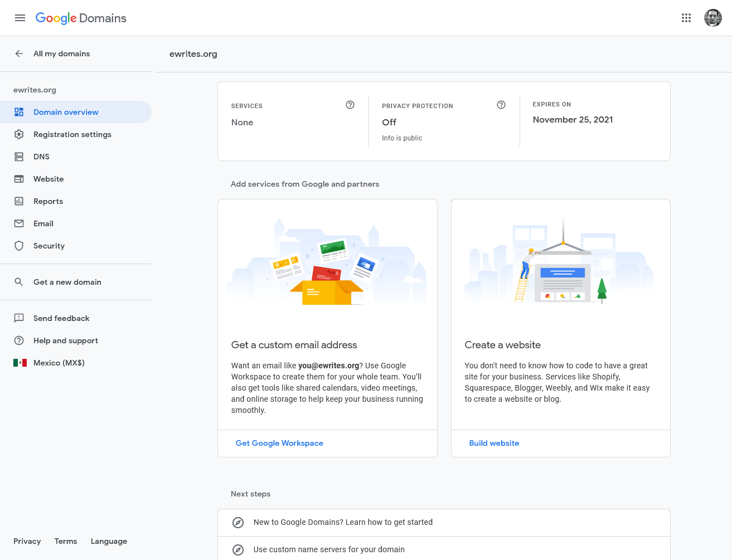
Task: Click Get Google Workspace link
Action: coord(279,443)
